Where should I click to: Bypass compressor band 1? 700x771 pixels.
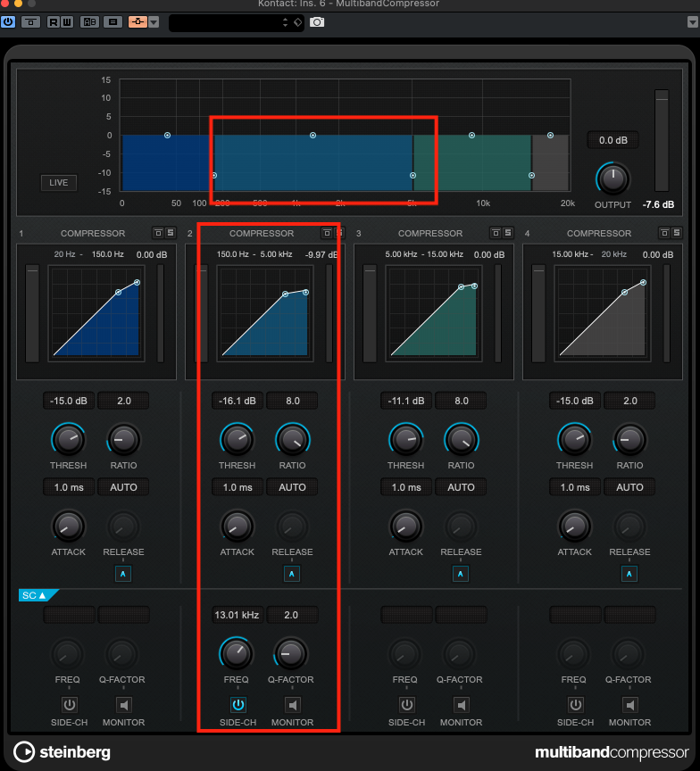pyautogui.click(x=158, y=233)
